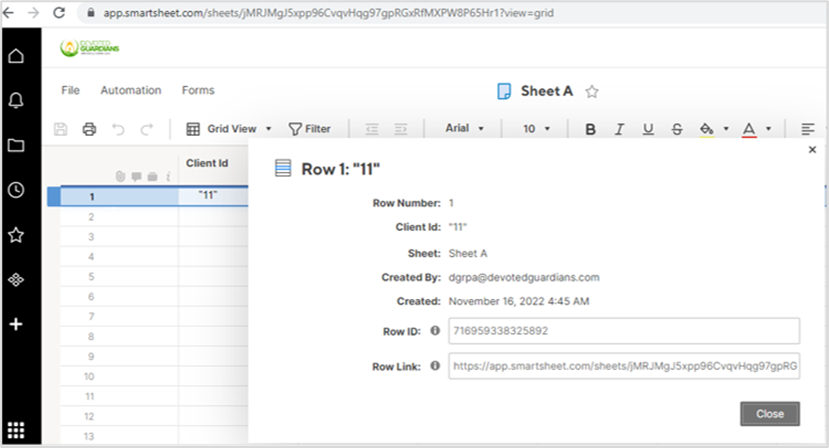
Task: Open Recents clock icon in sidebar
Action: click(x=16, y=190)
